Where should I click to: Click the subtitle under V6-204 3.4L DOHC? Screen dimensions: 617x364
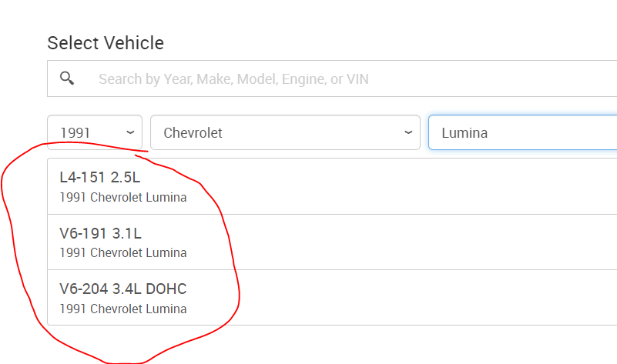tap(123, 309)
